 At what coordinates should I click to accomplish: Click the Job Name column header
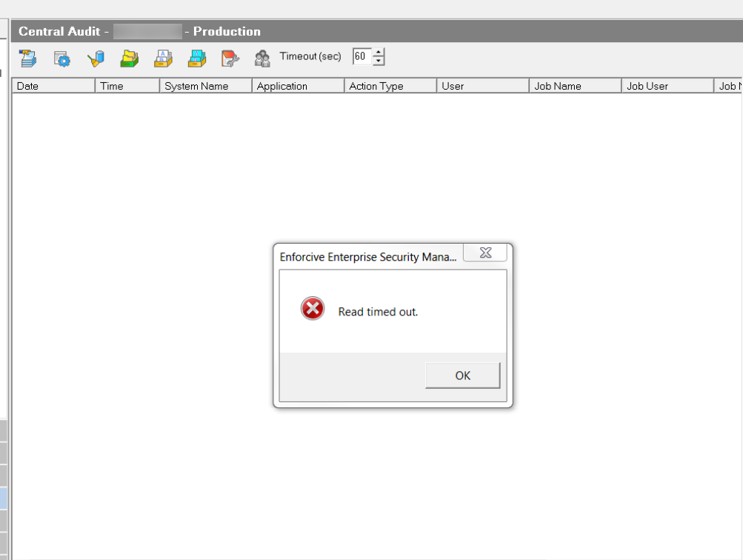point(576,86)
